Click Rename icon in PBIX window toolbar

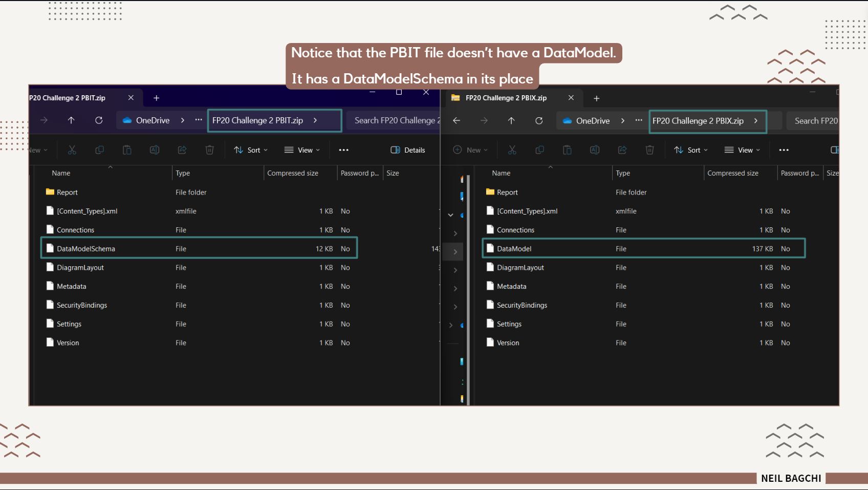pos(595,150)
